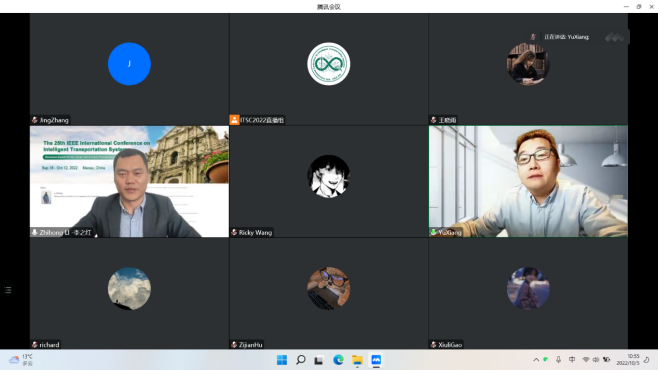
Task: Open the side list panel icon
Action: [x=8, y=290]
